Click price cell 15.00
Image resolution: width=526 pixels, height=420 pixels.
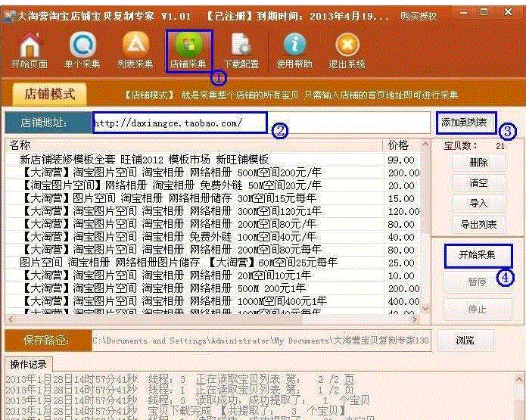pyautogui.click(x=401, y=198)
